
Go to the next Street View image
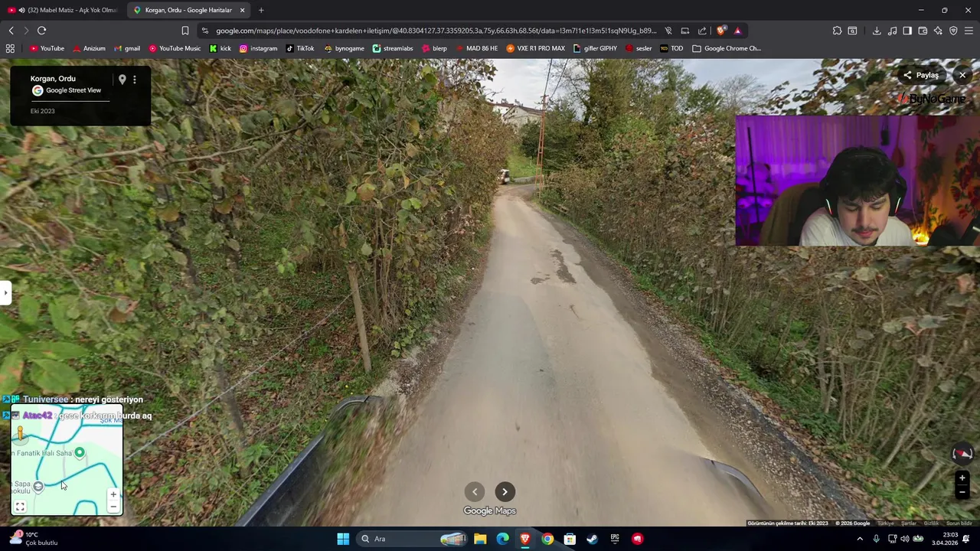505,492
